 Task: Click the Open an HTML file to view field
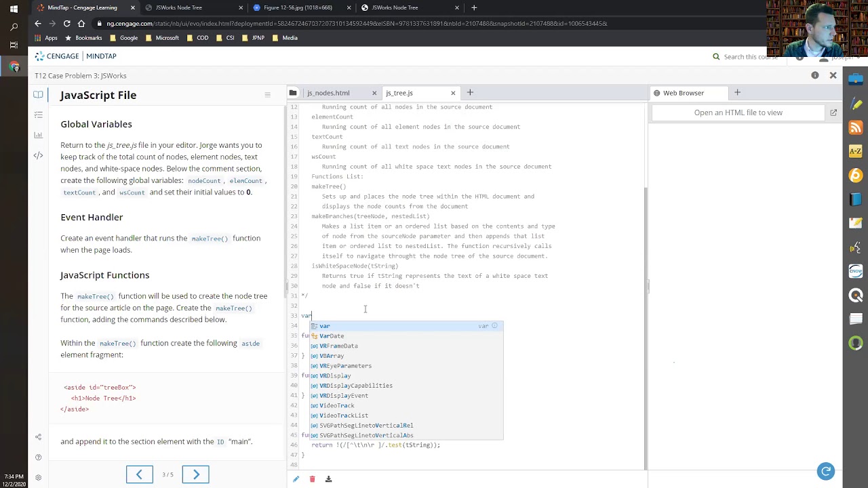738,113
